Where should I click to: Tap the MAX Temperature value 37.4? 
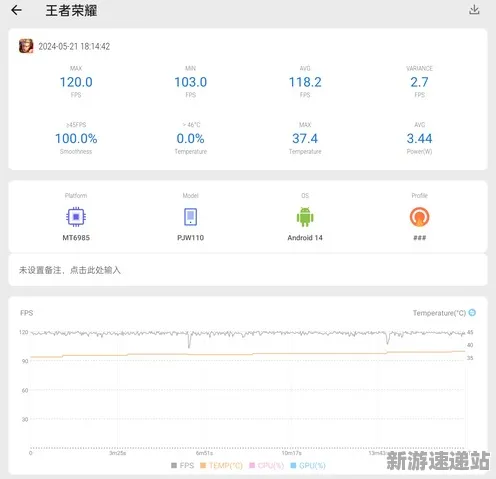pos(305,138)
